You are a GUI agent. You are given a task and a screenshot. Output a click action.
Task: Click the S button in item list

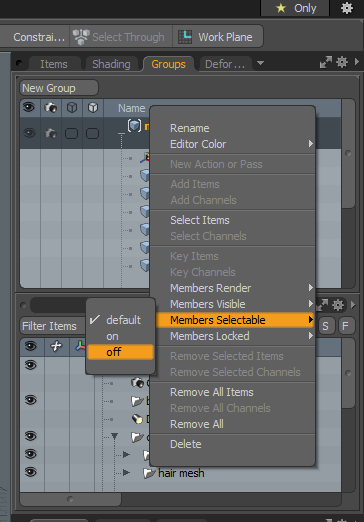[325, 326]
